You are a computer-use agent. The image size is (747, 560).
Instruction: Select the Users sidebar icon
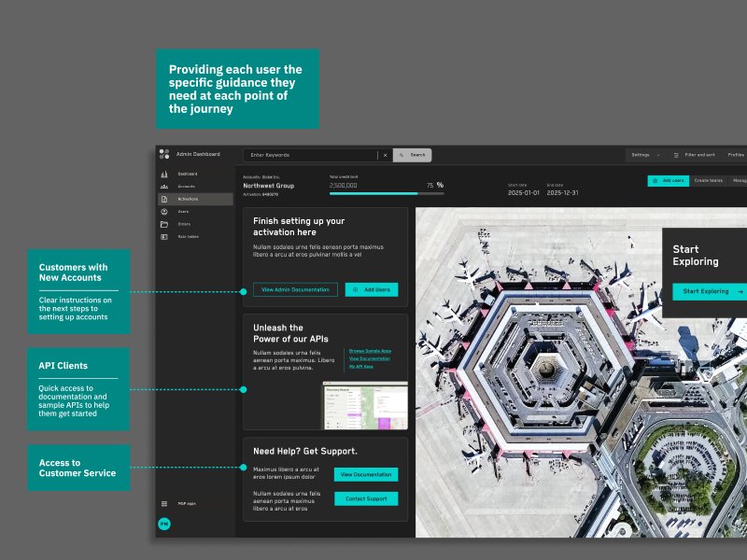click(x=164, y=212)
